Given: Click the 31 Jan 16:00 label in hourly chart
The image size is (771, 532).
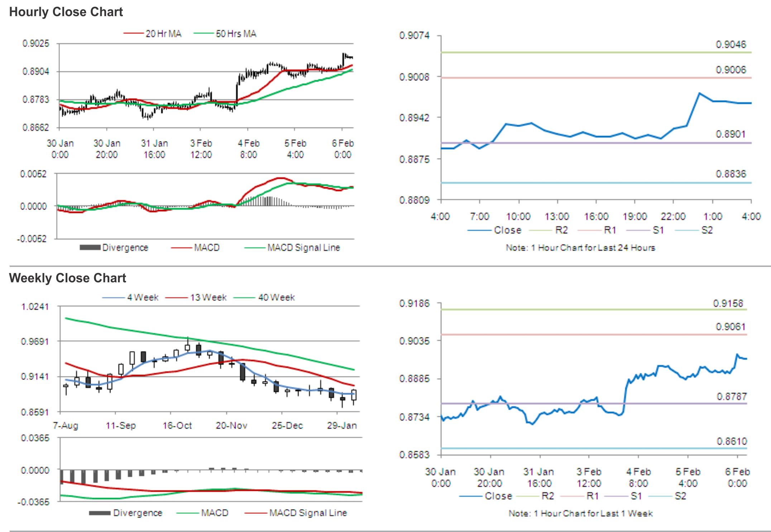Looking at the screenshot, I should (154, 149).
